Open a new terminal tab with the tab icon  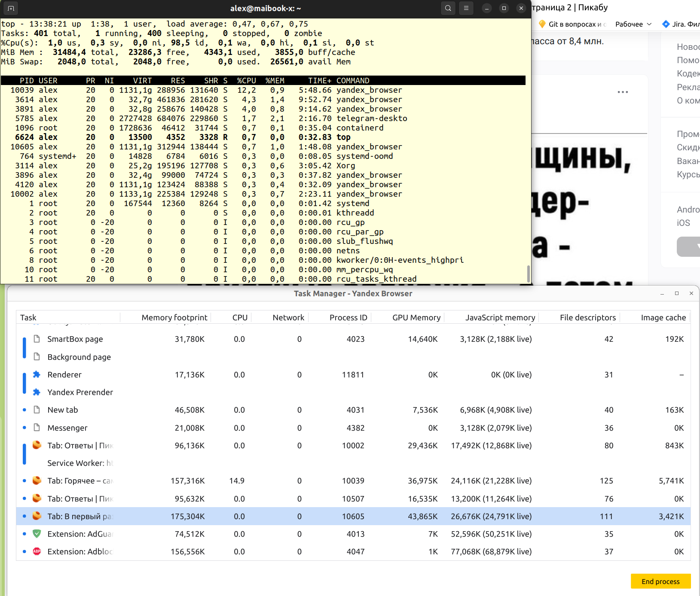tap(11, 8)
